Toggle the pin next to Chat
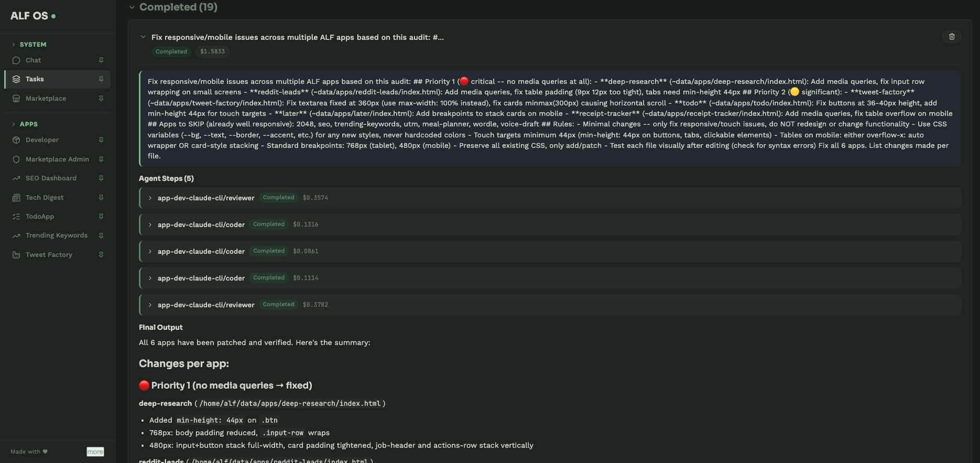The width and height of the screenshot is (980, 463). [x=101, y=60]
